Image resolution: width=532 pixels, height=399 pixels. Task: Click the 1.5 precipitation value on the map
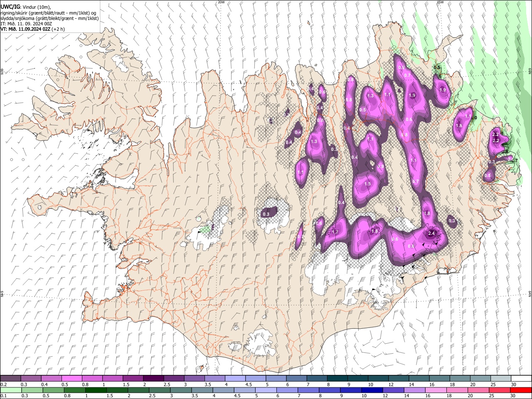[x=367, y=184]
